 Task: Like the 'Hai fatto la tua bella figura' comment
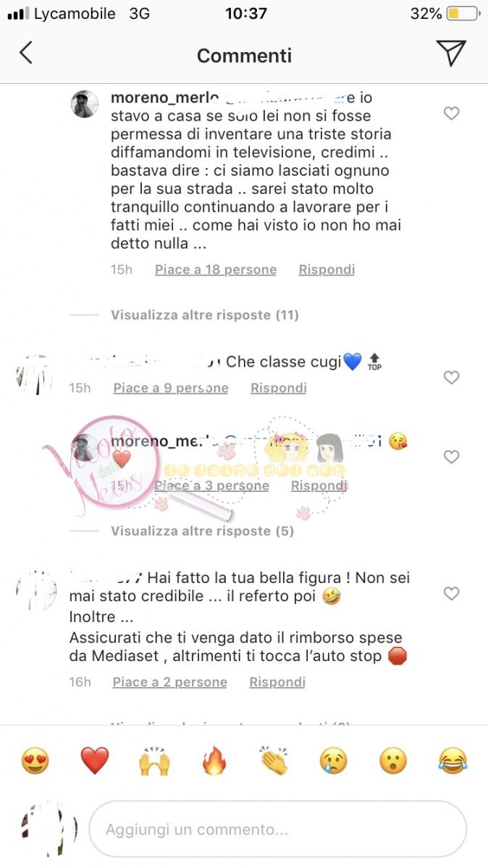coord(451,594)
